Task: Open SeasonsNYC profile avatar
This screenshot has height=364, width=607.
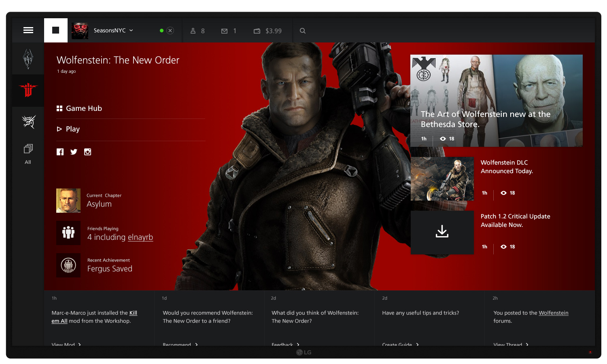Action: pyautogui.click(x=80, y=31)
